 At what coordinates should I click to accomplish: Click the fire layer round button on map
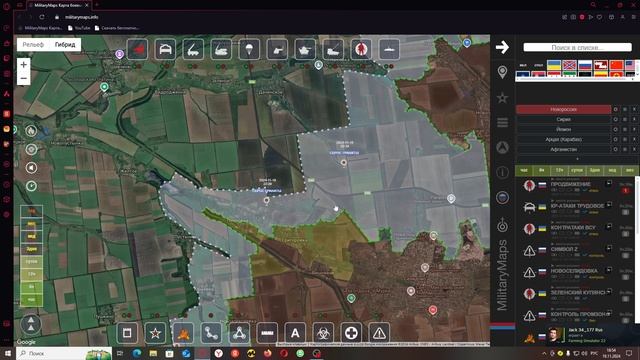[31, 131]
